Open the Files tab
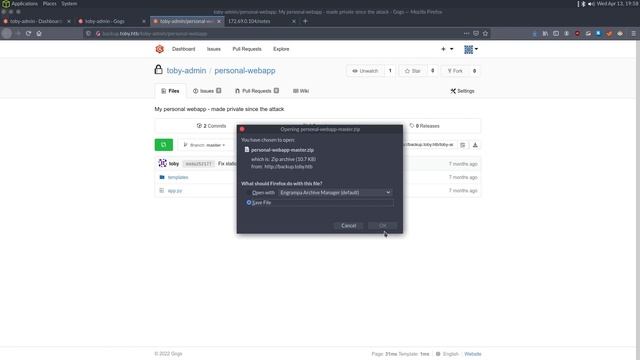640x360 pixels. click(x=170, y=91)
